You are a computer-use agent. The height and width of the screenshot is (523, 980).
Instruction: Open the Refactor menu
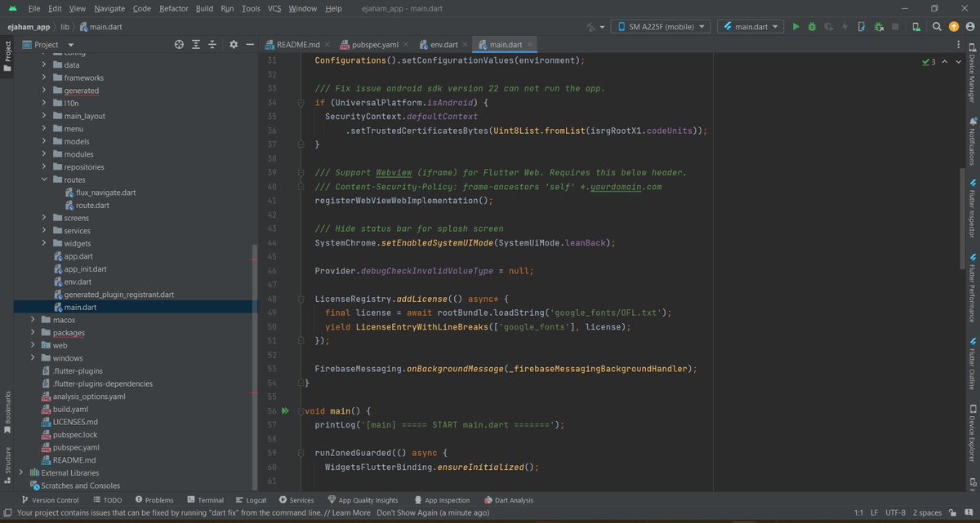[x=173, y=8]
